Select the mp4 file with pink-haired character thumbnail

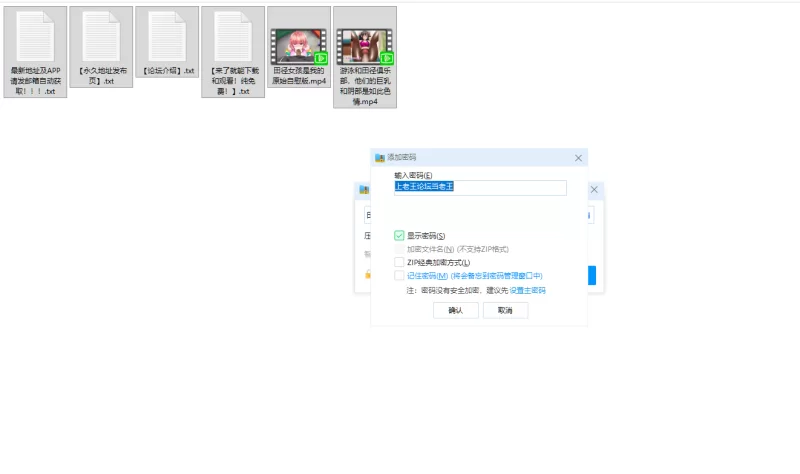pyautogui.click(x=299, y=46)
